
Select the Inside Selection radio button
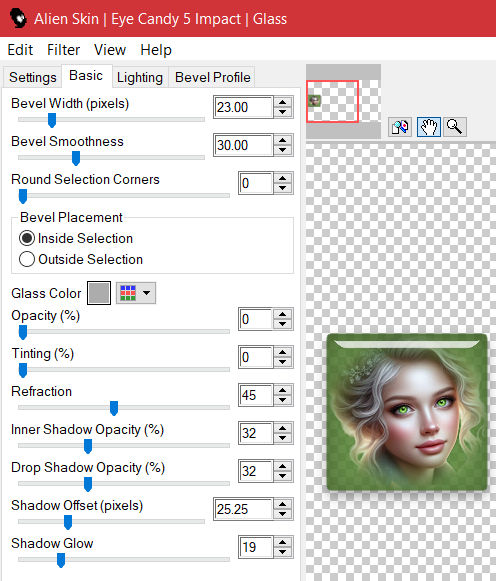[27, 238]
